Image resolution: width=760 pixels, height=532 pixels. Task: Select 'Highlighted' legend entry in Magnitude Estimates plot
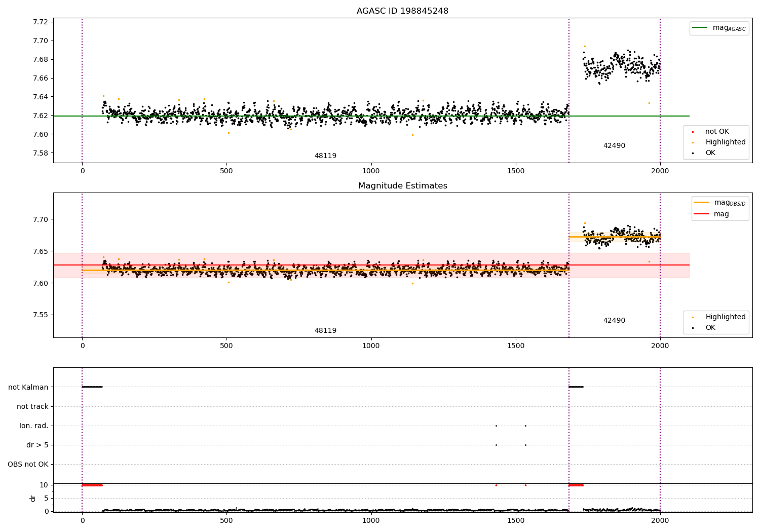[x=726, y=317]
